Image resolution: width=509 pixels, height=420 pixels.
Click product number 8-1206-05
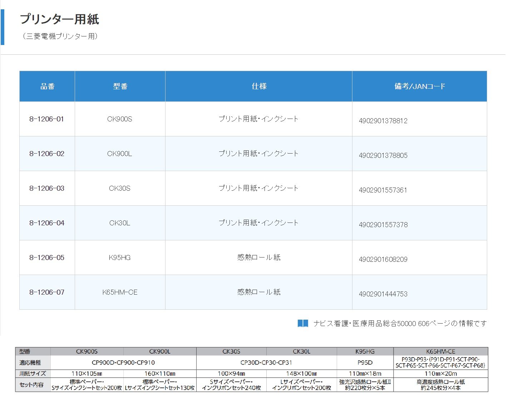[x=46, y=257]
